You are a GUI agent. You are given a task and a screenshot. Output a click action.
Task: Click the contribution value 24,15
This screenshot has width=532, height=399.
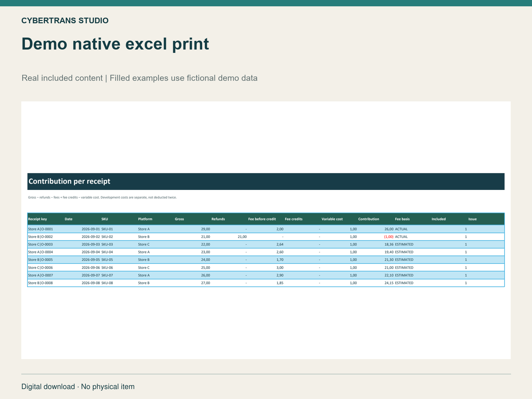coord(389,283)
